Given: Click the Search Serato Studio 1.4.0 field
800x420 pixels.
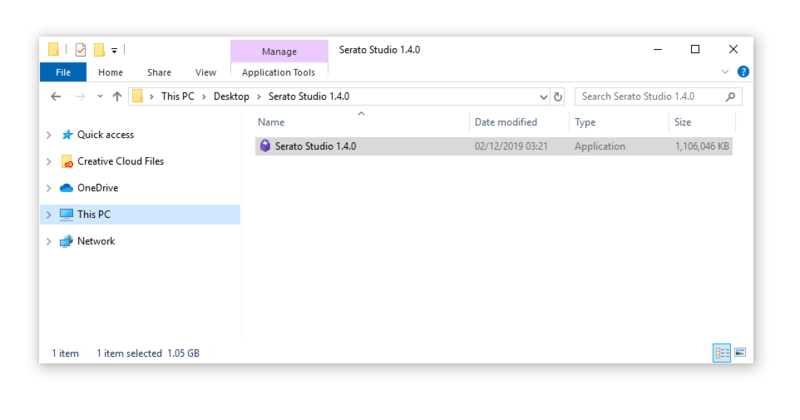Looking at the screenshot, I should point(650,97).
